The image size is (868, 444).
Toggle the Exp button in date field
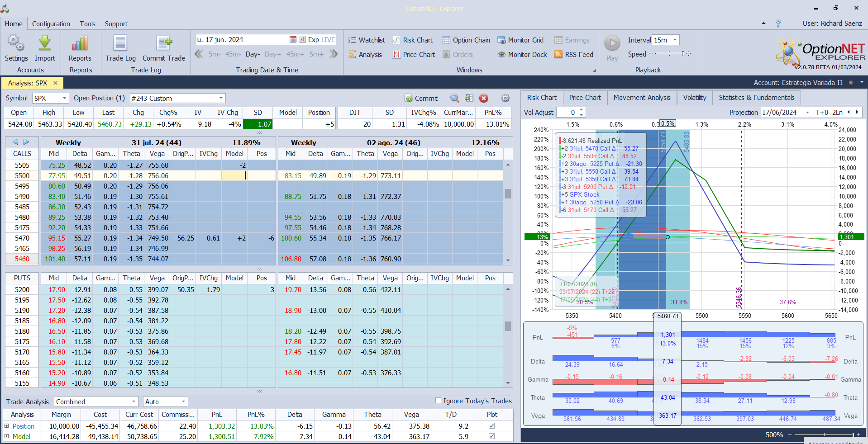tap(313, 40)
